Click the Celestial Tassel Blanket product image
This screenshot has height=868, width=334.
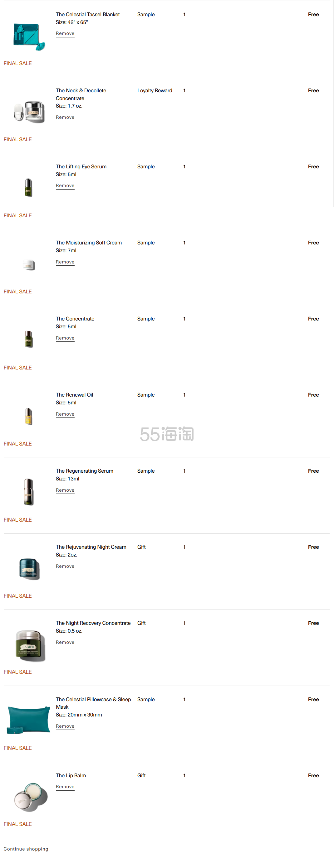click(29, 36)
